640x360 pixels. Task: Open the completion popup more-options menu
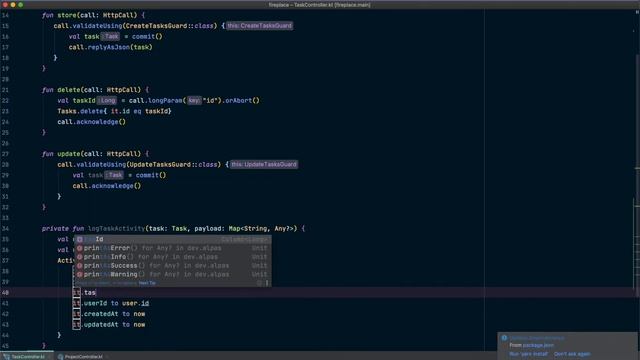[267, 283]
